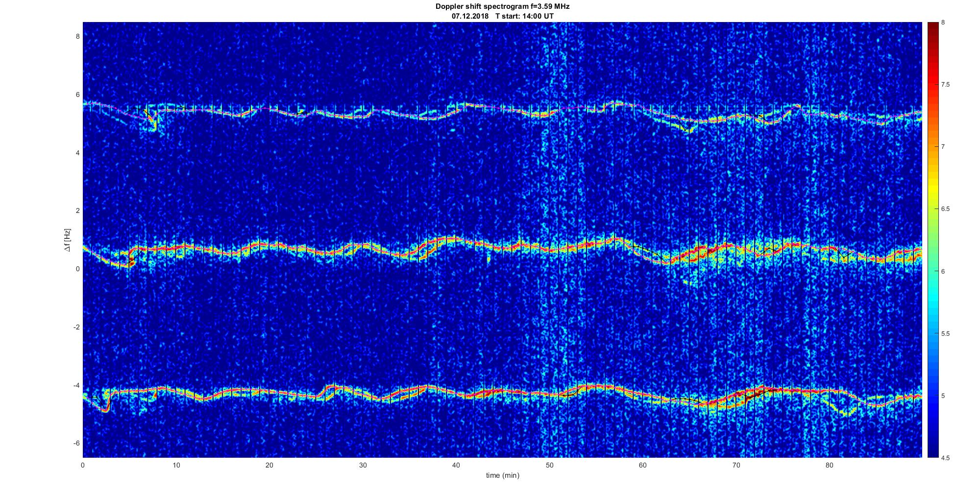Click the y-axis tick label '4'
980x491 pixels.
tap(77, 153)
